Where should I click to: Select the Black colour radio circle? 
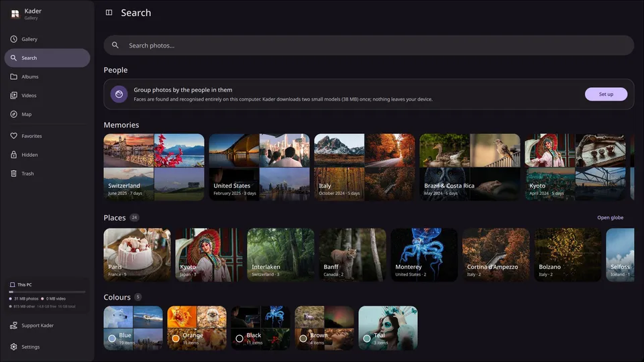pos(239,339)
